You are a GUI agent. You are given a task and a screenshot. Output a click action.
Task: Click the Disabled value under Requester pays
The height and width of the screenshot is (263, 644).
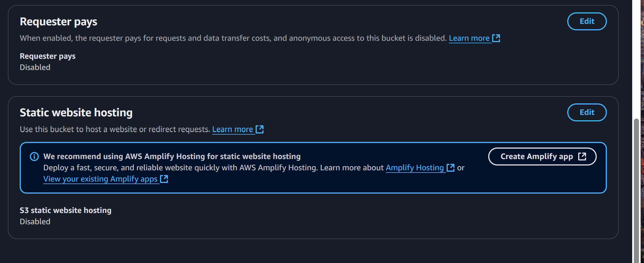tap(35, 67)
